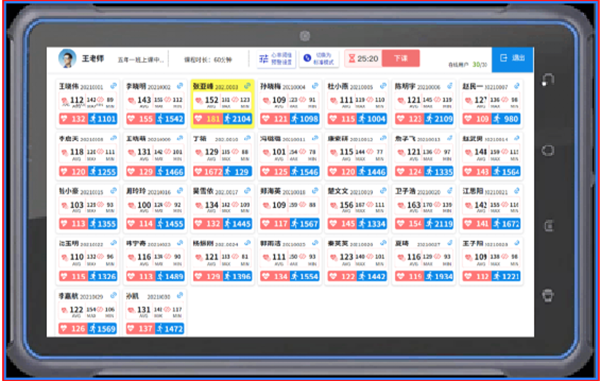600x381 pixels.
Task: Click the blue 退出 exit button
Action: coord(512,59)
